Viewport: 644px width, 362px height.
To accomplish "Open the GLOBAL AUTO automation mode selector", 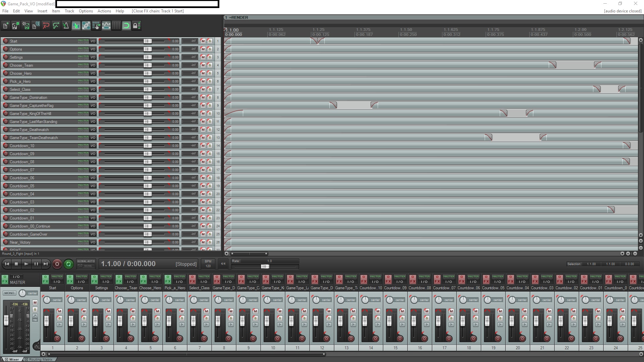I will 86,264.
